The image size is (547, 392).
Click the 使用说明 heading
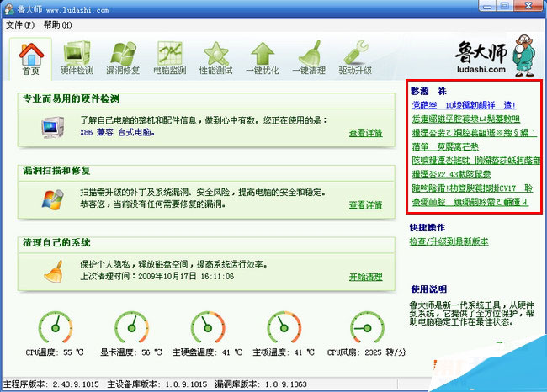[428, 289]
